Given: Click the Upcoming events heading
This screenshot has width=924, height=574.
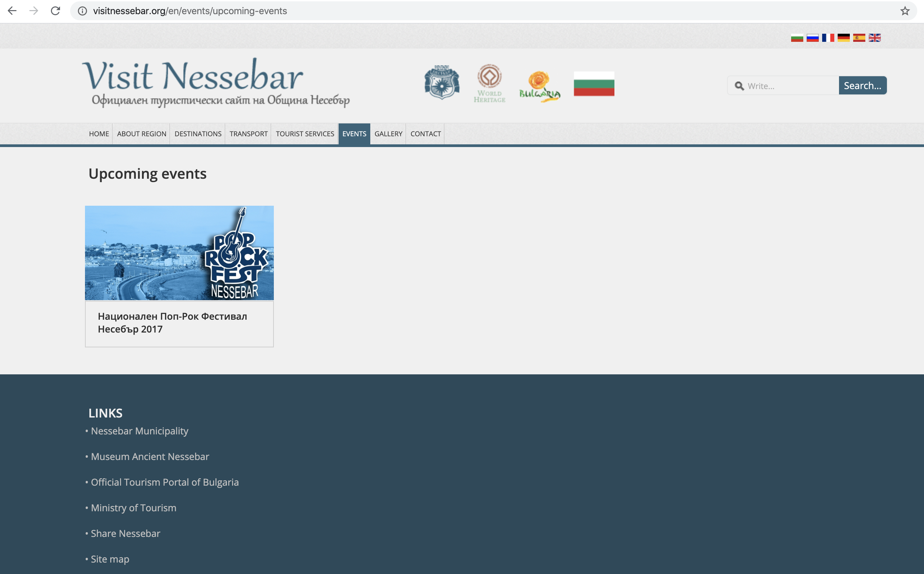Looking at the screenshot, I should 148,174.
